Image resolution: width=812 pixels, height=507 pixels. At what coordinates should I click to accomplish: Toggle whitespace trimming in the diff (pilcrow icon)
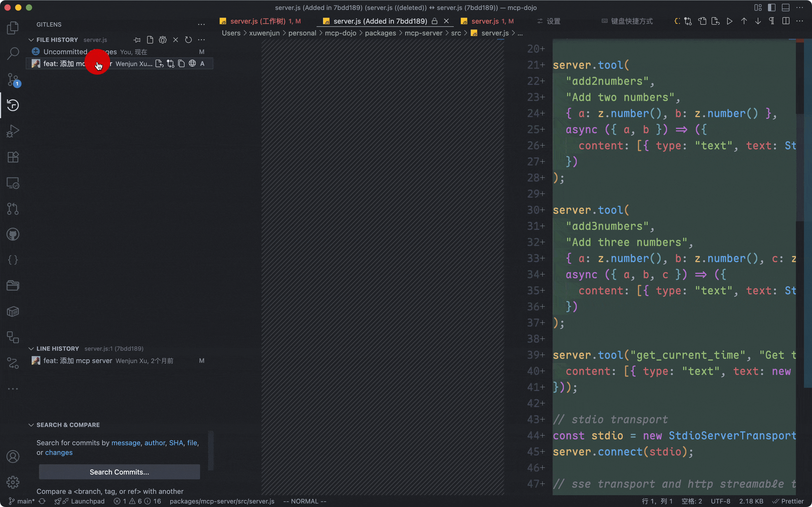(771, 21)
